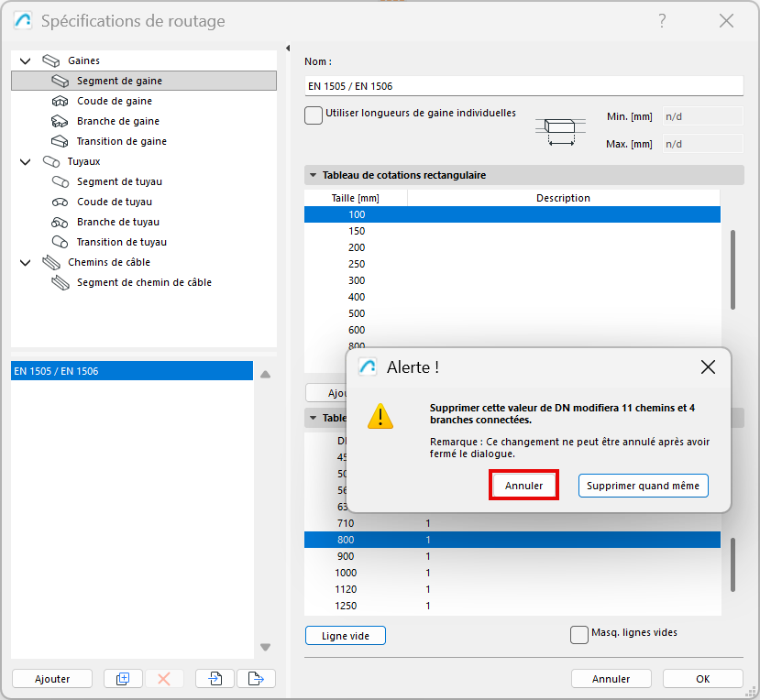Image resolution: width=760 pixels, height=700 pixels.
Task: Click the Nom input field
Action: 523,86
